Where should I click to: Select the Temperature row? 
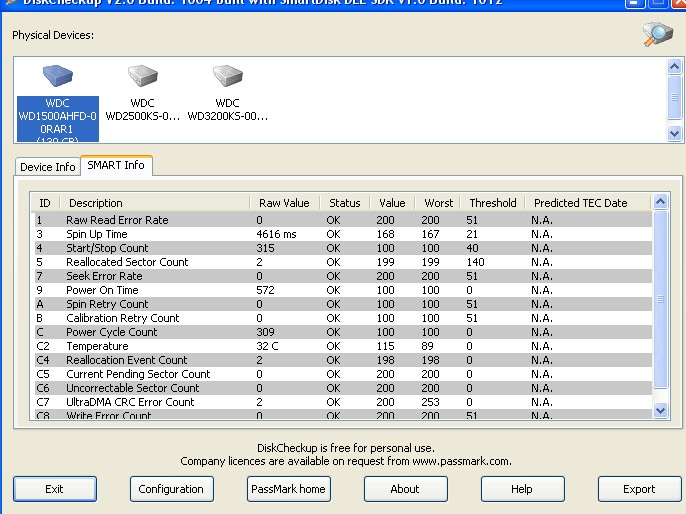tap(343, 346)
